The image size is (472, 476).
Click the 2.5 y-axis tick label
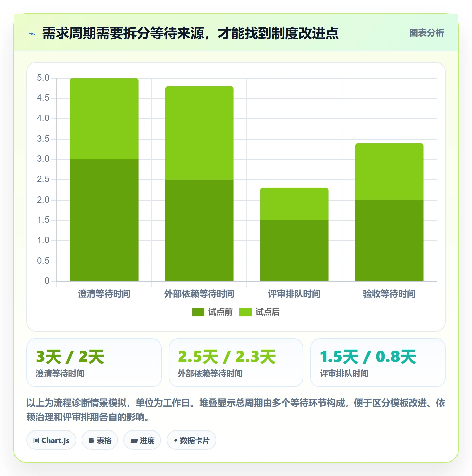coord(43,179)
